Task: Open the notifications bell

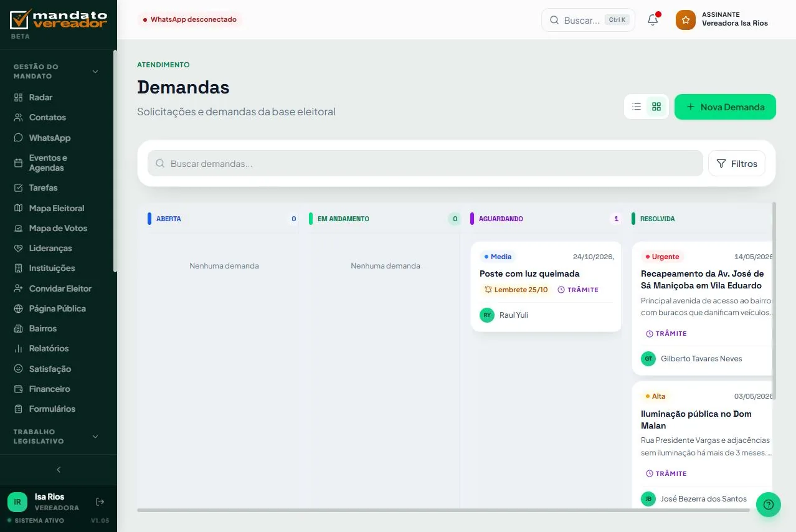Action: click(653, 20)
